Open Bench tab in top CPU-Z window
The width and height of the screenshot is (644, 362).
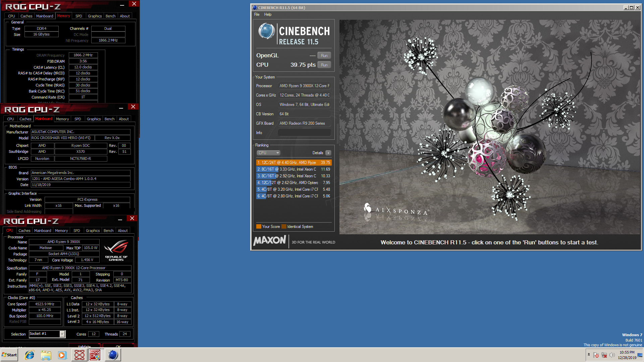(110, 16)
